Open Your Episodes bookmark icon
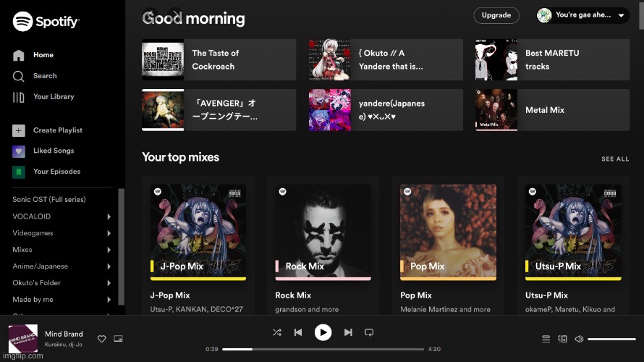 [x=19, y=172]
